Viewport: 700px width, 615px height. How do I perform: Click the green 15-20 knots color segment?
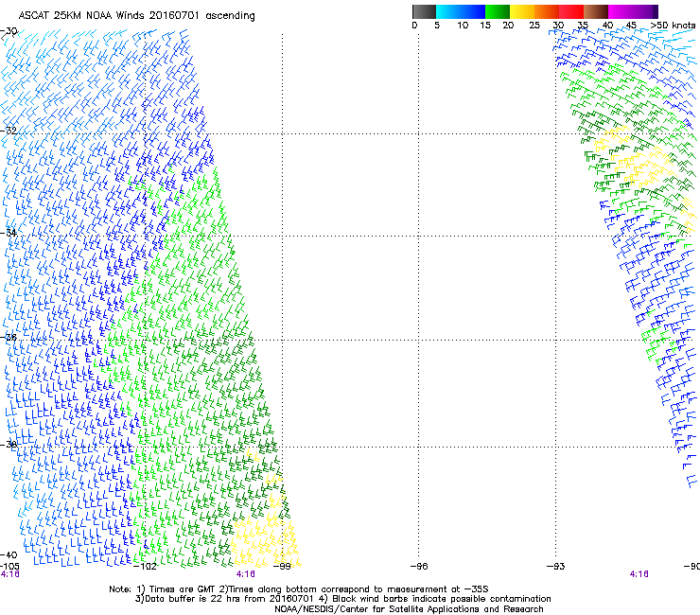[498, 11]
